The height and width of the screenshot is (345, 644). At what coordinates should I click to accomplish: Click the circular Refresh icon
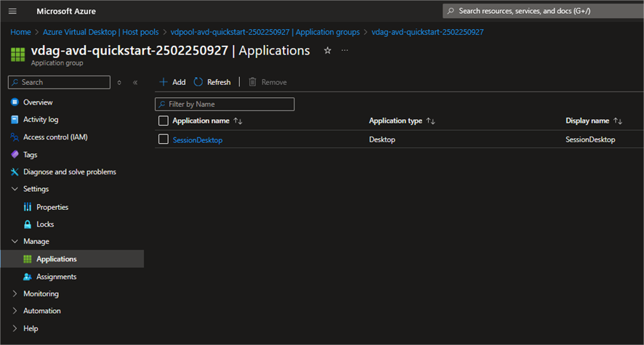(198, 82)
